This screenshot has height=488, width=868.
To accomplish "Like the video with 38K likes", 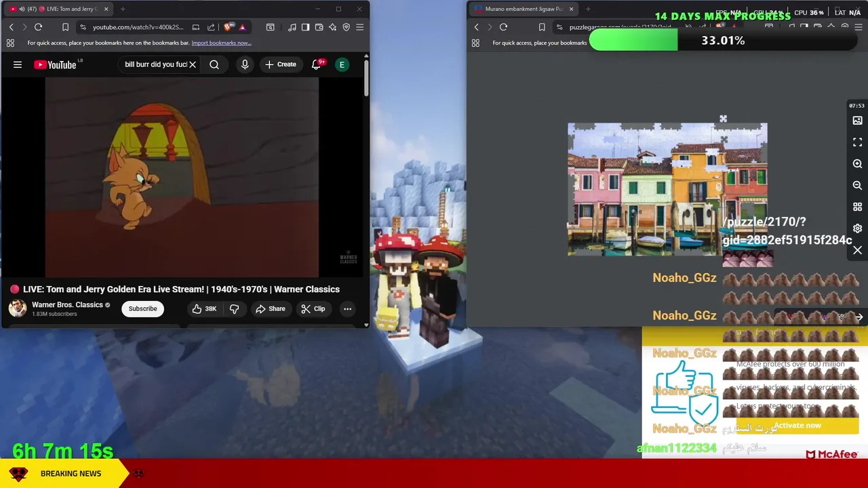I will click(x=204, y=308).
